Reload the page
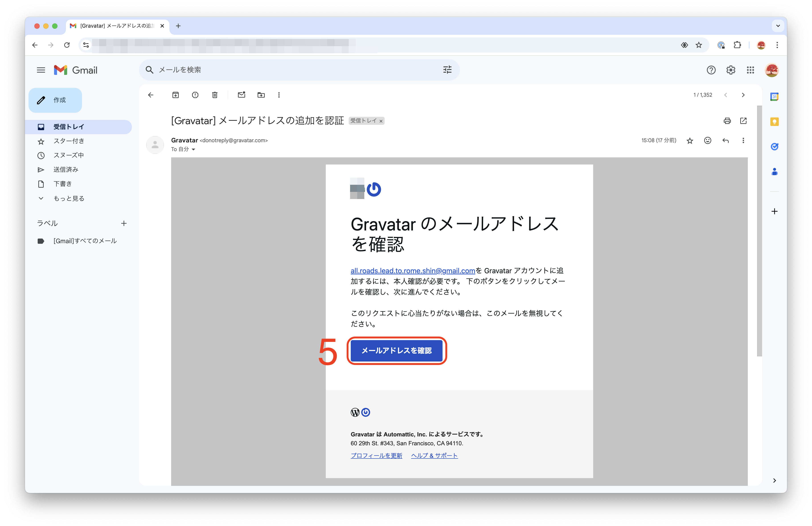This screenshot has width=812, height=526. pos(67,45)
